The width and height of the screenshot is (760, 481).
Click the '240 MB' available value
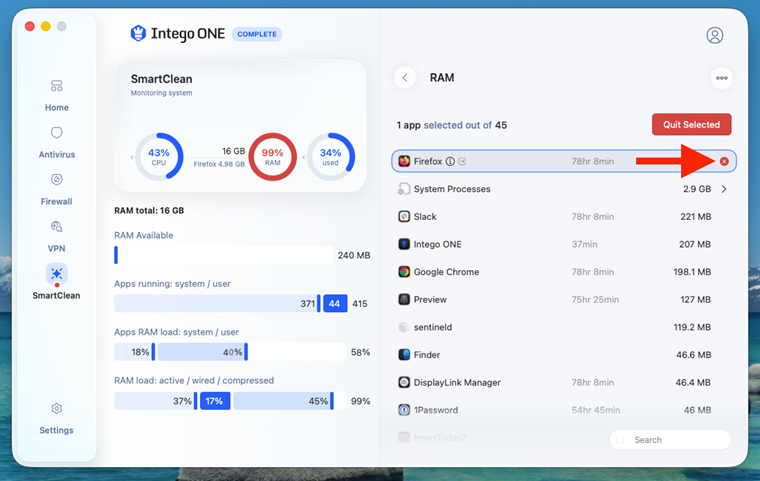click(x=354, y=255)
